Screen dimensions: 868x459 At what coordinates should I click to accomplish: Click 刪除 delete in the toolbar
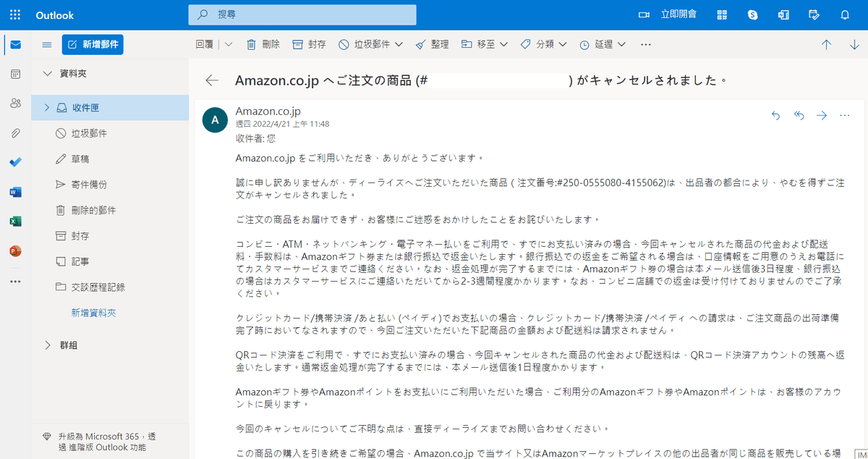(263, 44)
